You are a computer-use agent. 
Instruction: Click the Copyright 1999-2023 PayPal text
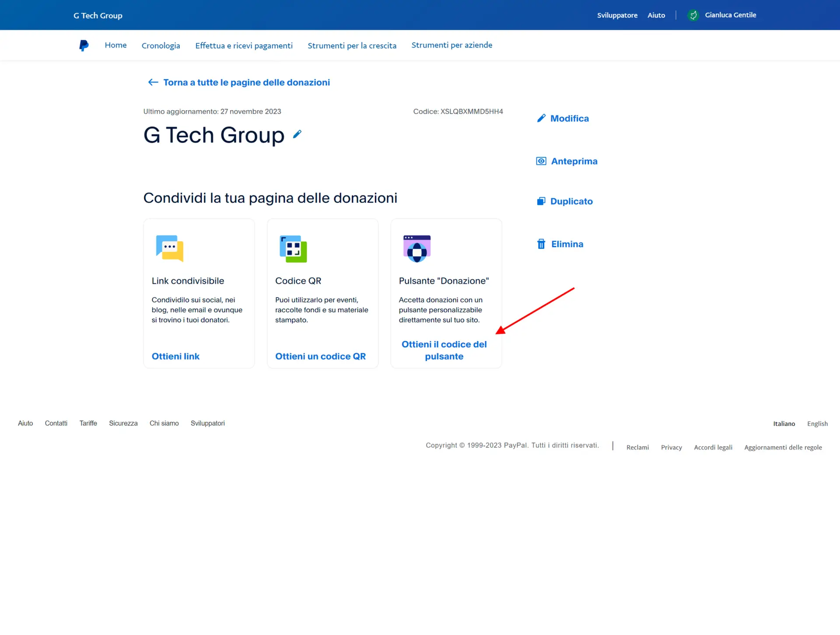[x=512, y=445]
